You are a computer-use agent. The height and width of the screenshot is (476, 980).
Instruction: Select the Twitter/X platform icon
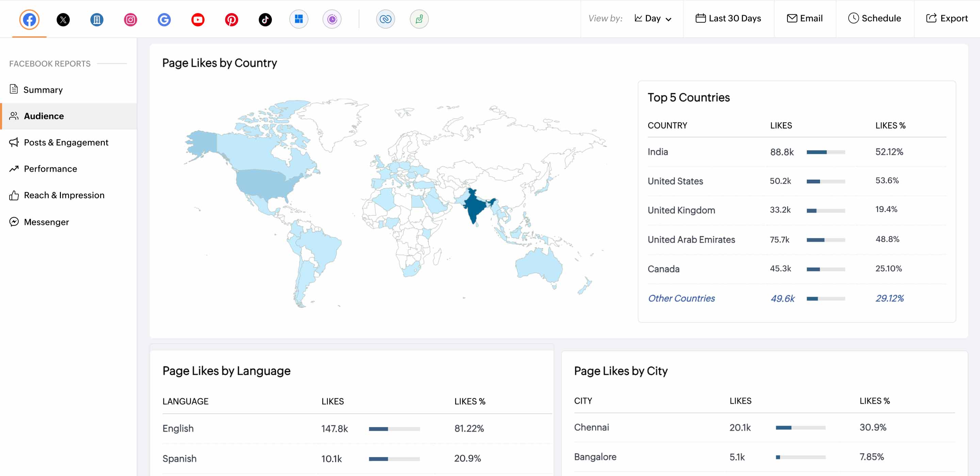tap(63, 19)
